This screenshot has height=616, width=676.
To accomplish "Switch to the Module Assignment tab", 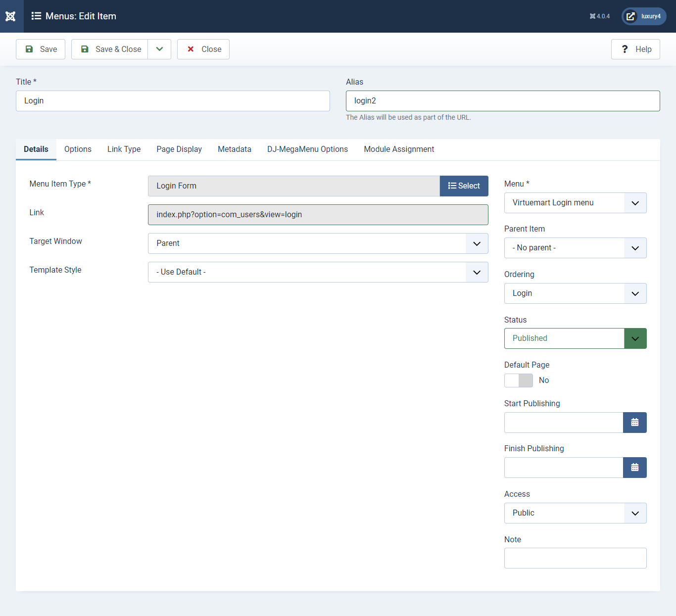I will (x=399, y=149).
